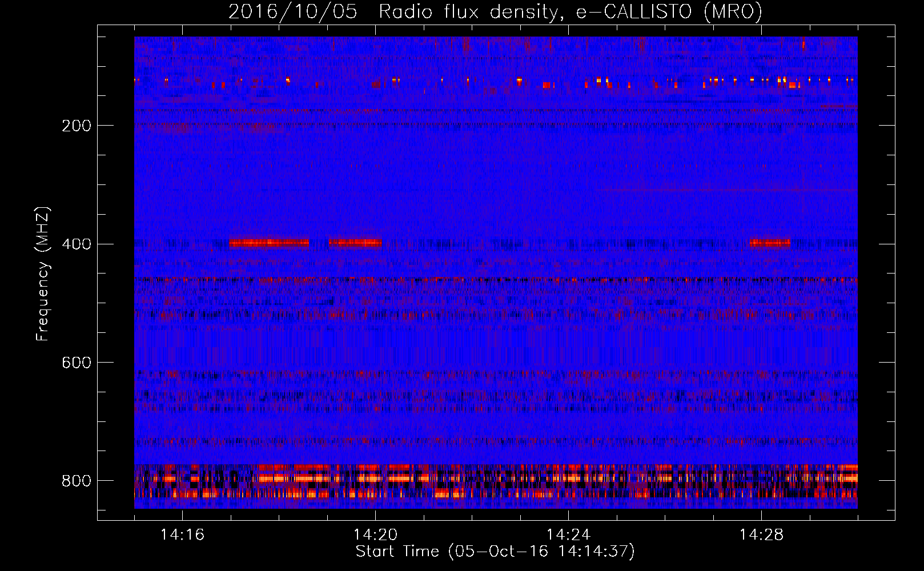Click the 800 frequency tick label

click(x=77, y=481)
